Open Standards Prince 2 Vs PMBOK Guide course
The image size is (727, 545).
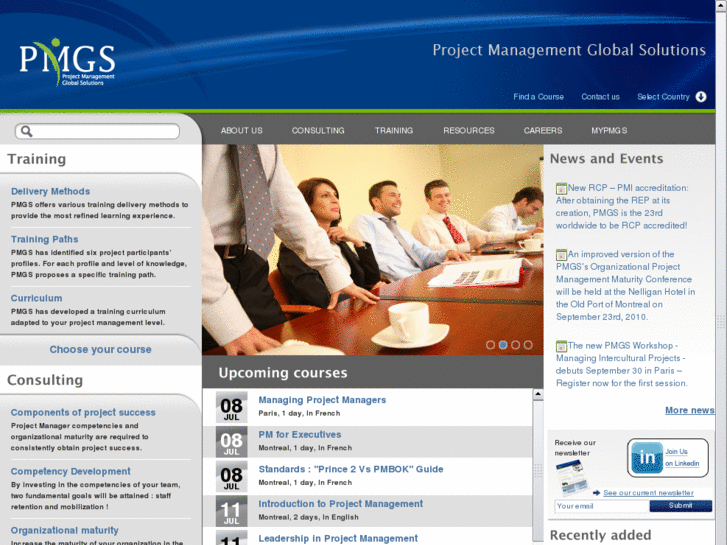tap(351, 468)
